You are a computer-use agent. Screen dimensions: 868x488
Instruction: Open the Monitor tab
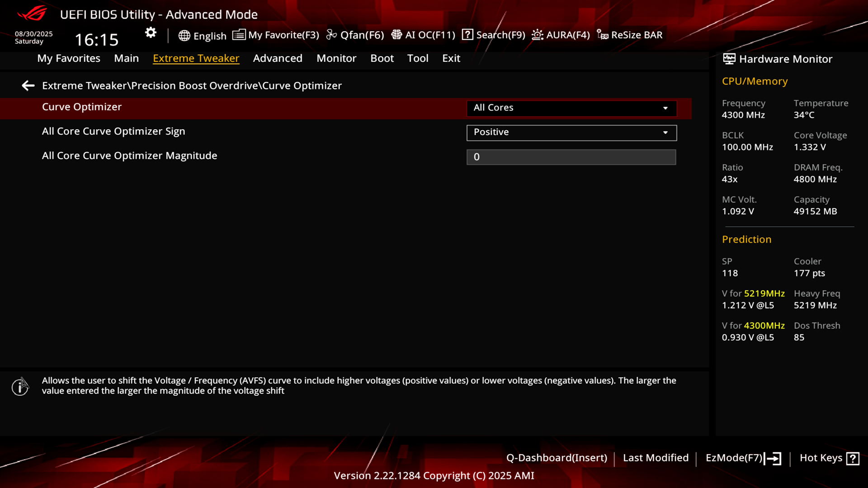[x=336, y=58]
